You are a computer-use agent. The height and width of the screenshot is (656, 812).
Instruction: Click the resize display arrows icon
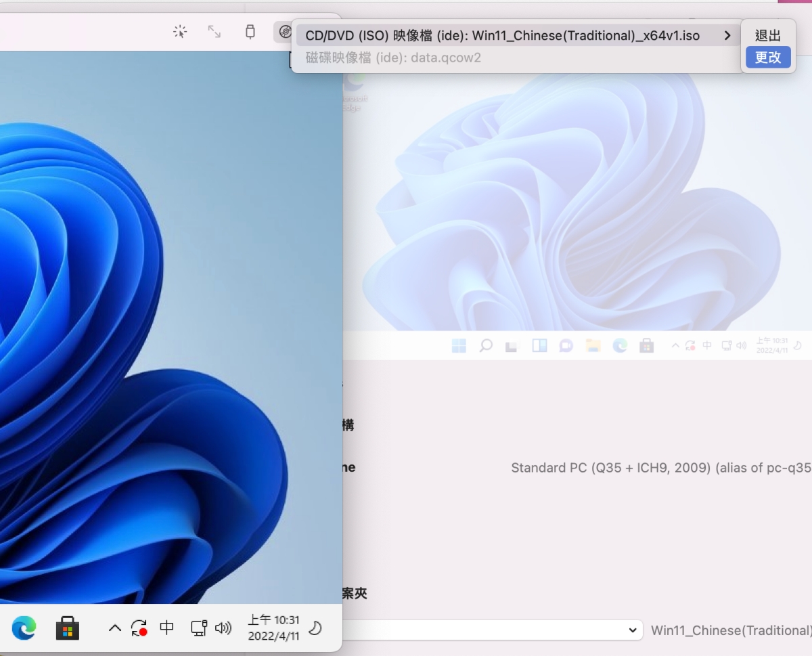(215, 32)
